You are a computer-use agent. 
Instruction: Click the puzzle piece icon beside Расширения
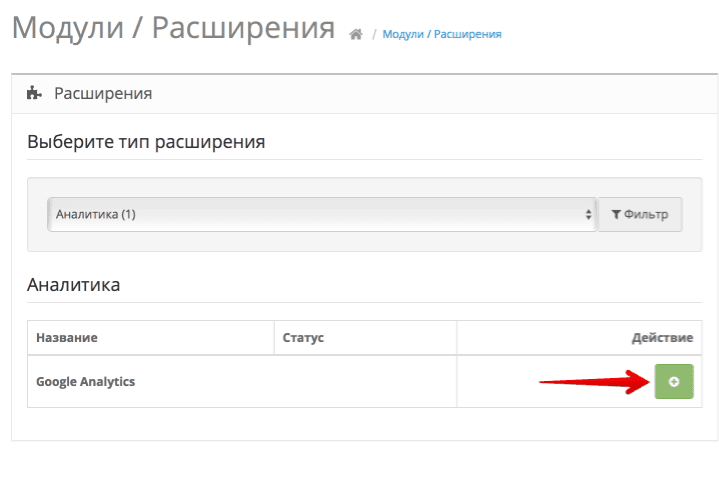coord(34,94)
